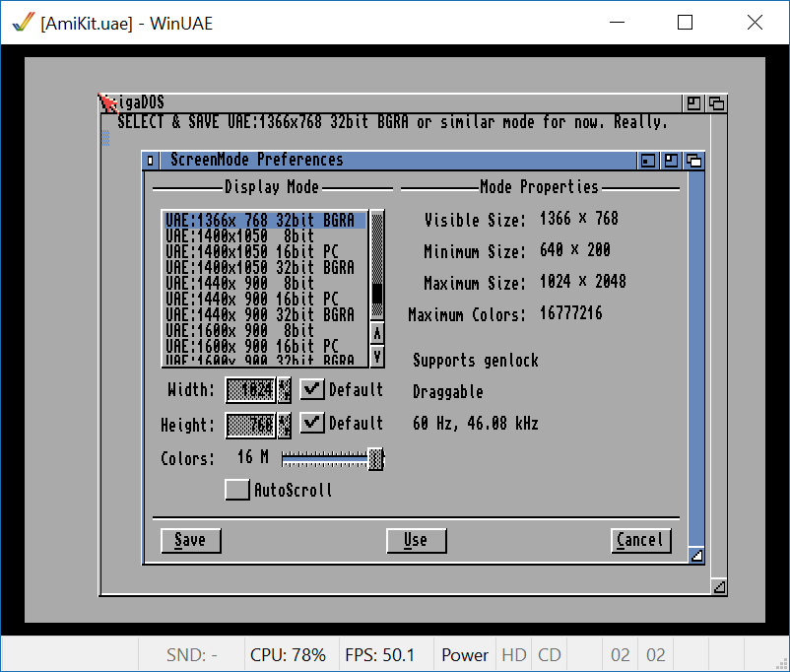Close the WinUAE window
Viewport: 790px width, 672px height.
(x=755, y=23)
